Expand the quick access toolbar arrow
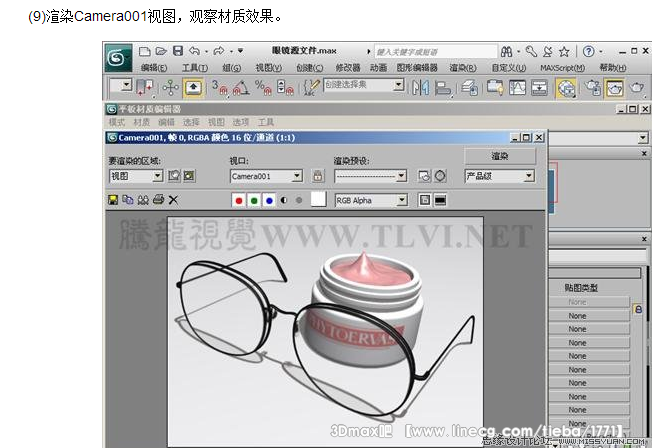Image resolution: width=652 pixels, height=448 pixels. (x=240, y=51)
